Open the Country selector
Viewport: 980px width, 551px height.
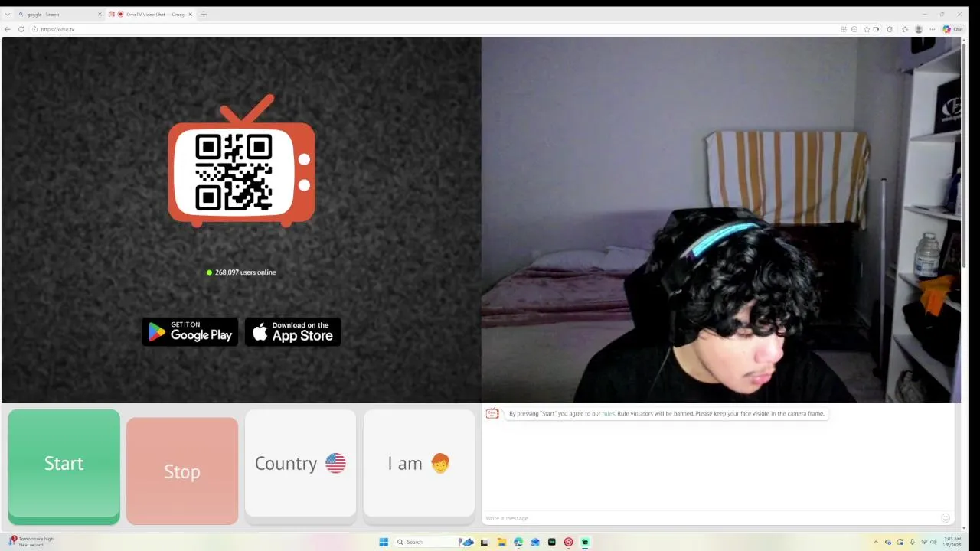[300, 465]
